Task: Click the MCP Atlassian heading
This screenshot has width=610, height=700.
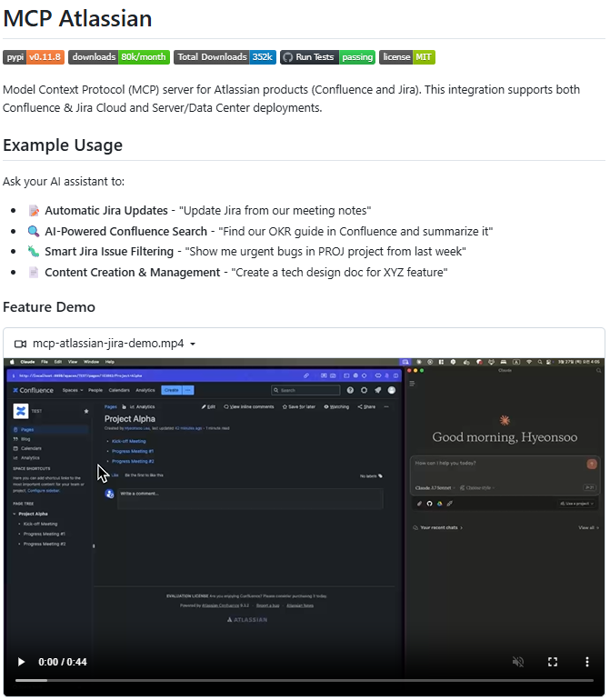Action: 77,19
